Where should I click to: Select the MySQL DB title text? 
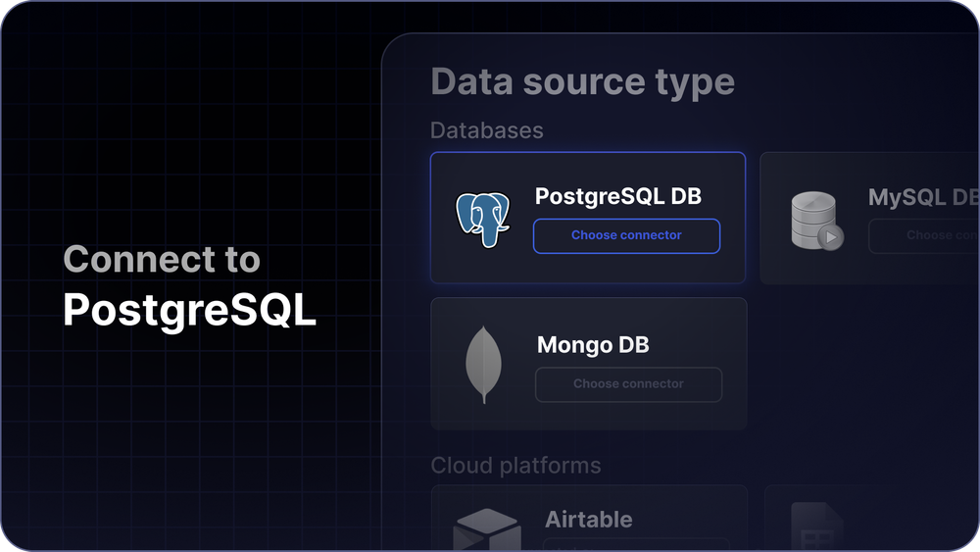click(921, 197)
